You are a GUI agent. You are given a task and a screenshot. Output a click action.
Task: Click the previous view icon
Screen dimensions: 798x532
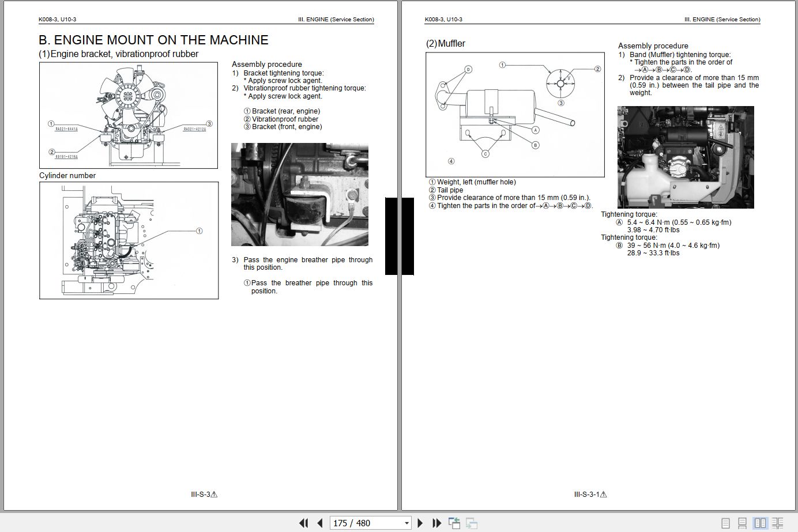[x=454, y=523]
